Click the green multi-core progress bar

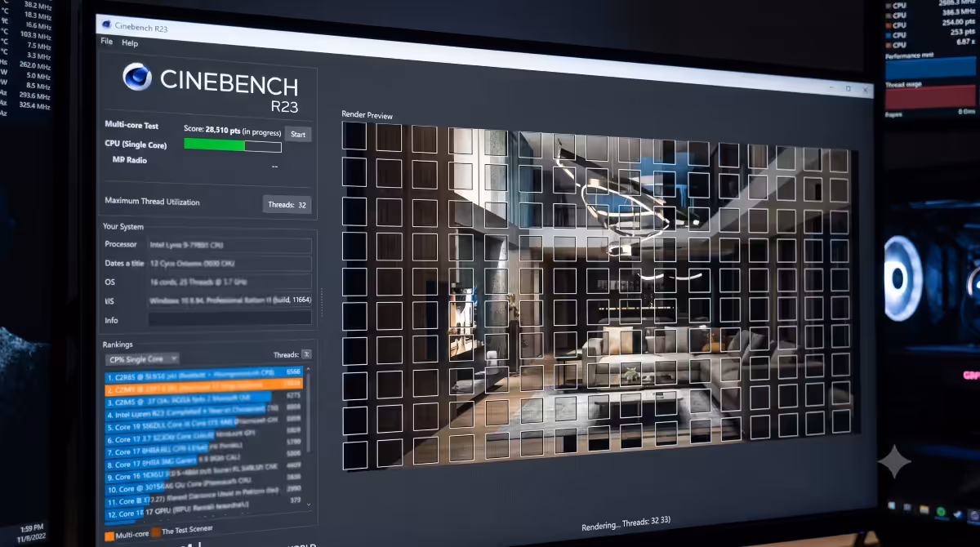coord(233,145)
